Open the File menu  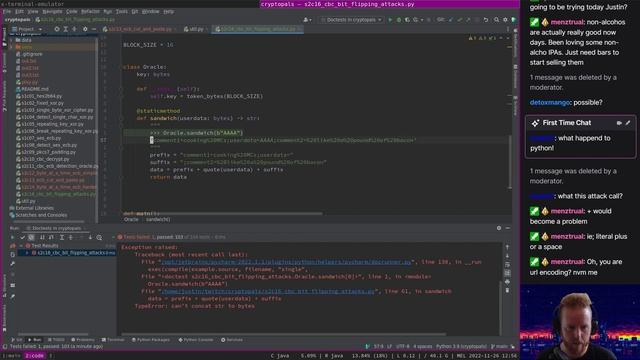[7, 11]
